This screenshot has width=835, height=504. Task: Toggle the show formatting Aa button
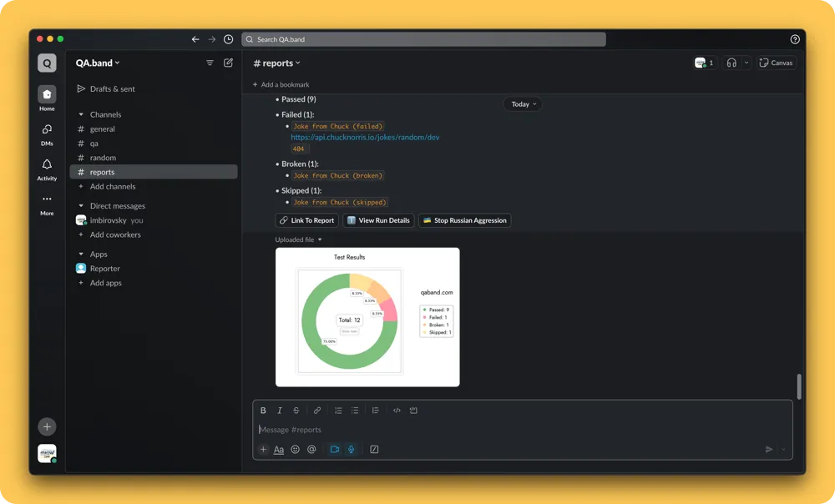279,450
